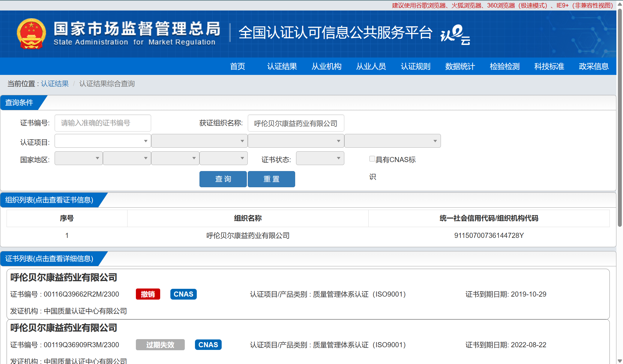The width and height of the screenshot is (623, 364).
Task: Click scrollbar up arrow
Action: click(620, 4)
